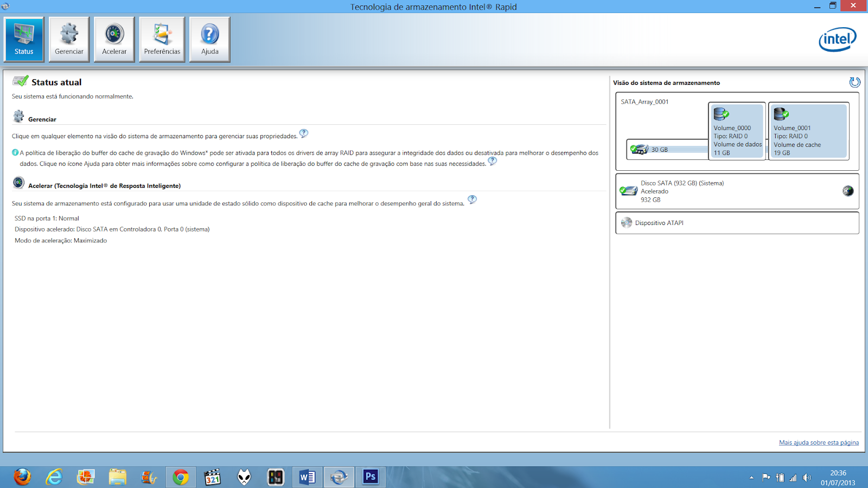
Task: Click the SATA_Array_0001 label
Action: click(644, 102)
